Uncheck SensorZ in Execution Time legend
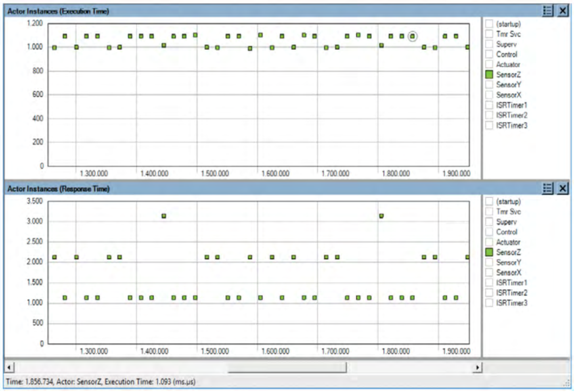The image size is (575, 392). [489, 75]
